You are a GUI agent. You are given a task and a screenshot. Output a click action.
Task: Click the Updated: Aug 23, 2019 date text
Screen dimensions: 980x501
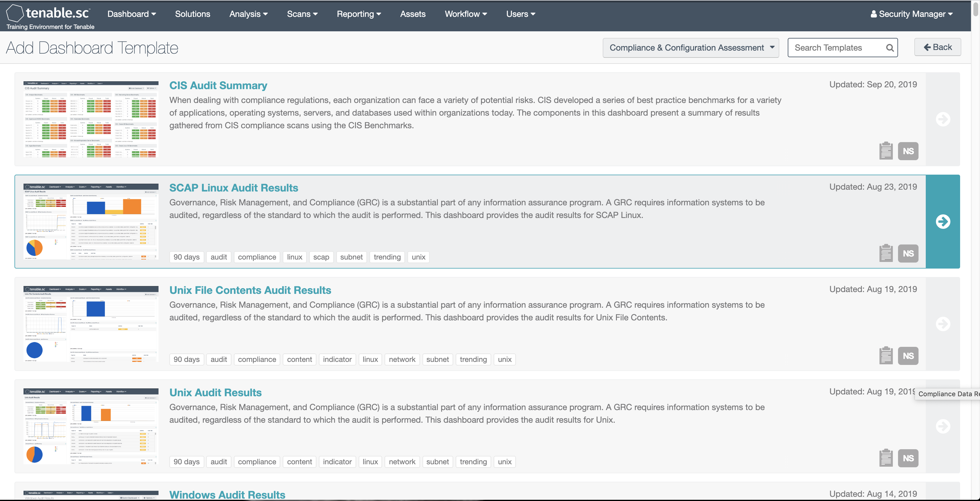pos(873,187)
